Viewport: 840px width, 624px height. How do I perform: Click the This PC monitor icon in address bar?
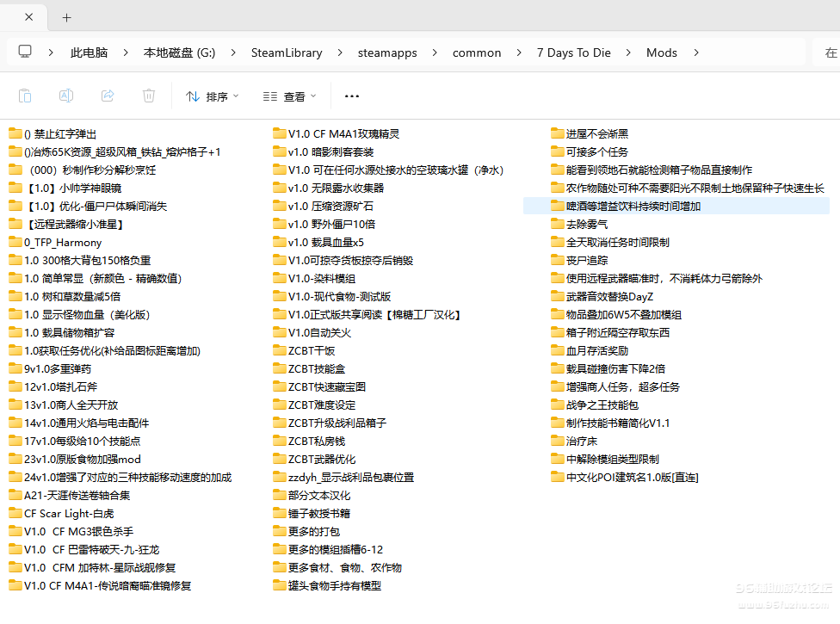click(x=26, y=53)
